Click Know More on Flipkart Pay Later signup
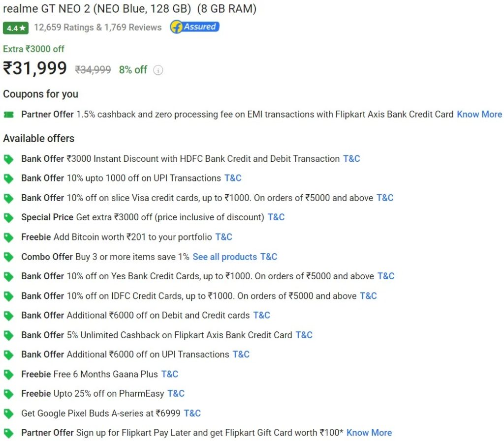 (369, 433)
